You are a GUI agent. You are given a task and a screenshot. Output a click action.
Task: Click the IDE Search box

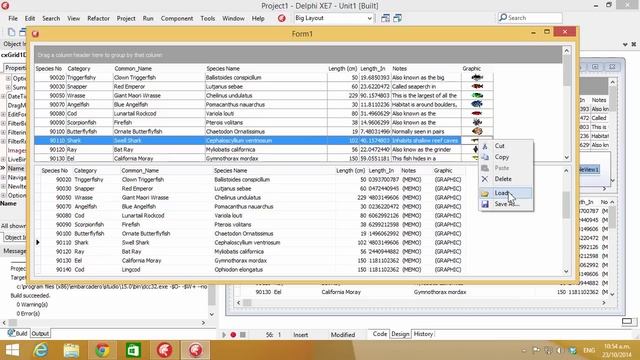click(530, 18)
